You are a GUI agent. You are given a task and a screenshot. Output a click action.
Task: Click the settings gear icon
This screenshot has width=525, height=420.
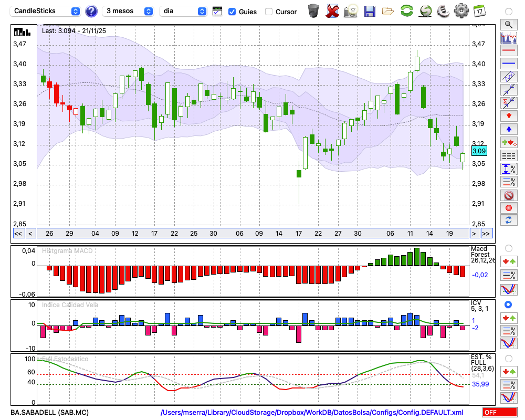(x=461, y=10)
